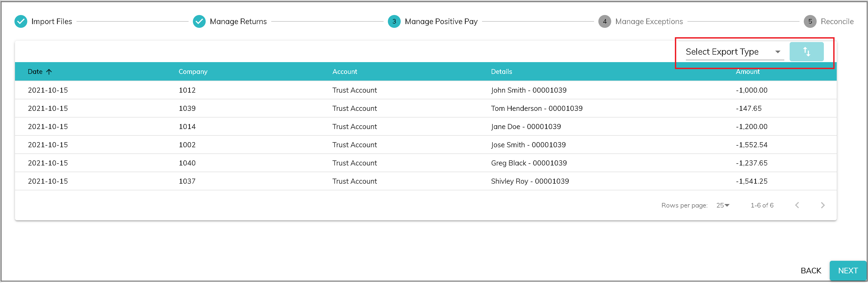This screenshot has width=868, height=283.
Task: Switch to the Manage Positive Pay step
Action: coord(441,22)
